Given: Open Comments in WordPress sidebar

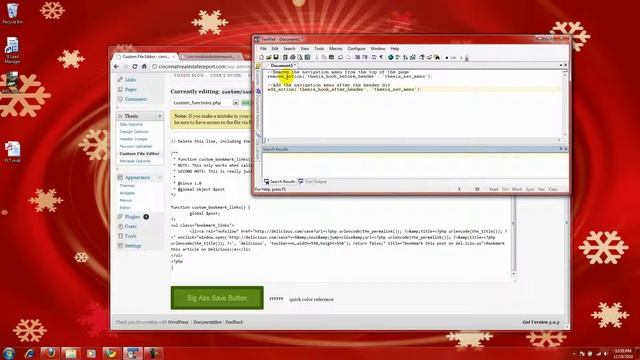Looking at the screenshot, I should (136, 99).
